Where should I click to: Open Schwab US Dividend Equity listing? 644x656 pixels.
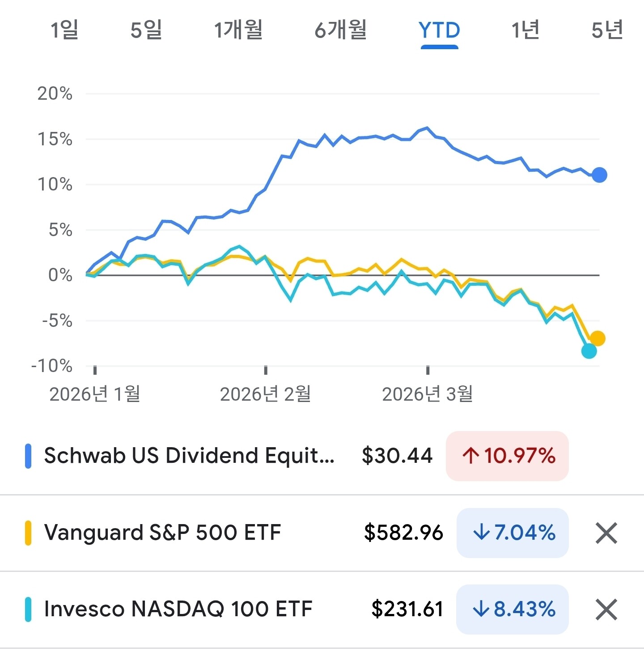click(x=189, y=456)
